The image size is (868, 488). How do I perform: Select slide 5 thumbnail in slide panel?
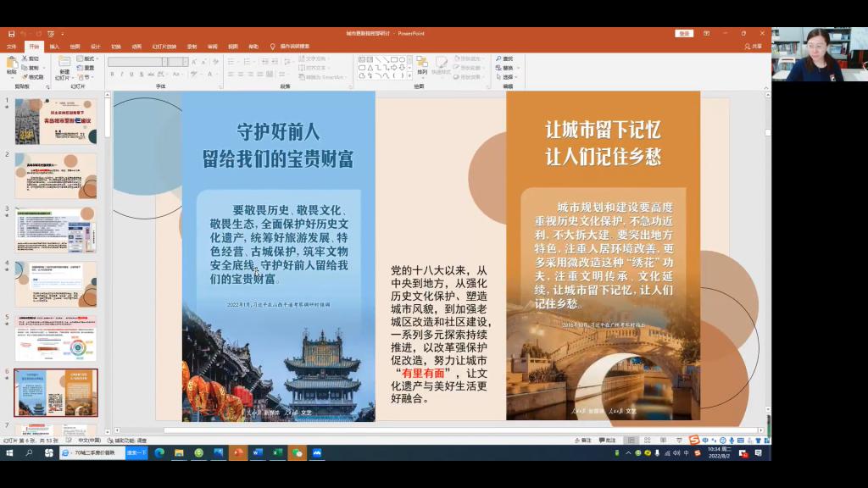click(55, 338)
